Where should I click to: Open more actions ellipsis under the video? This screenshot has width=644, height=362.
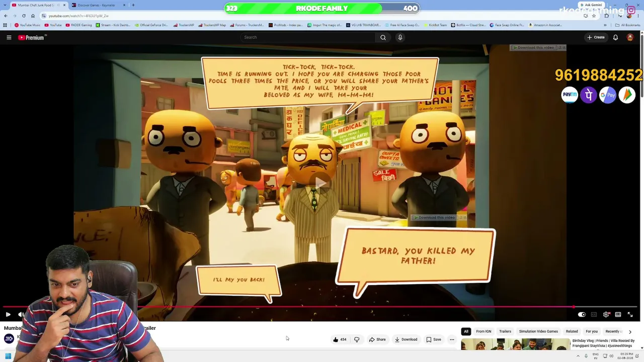pos(452,339)
